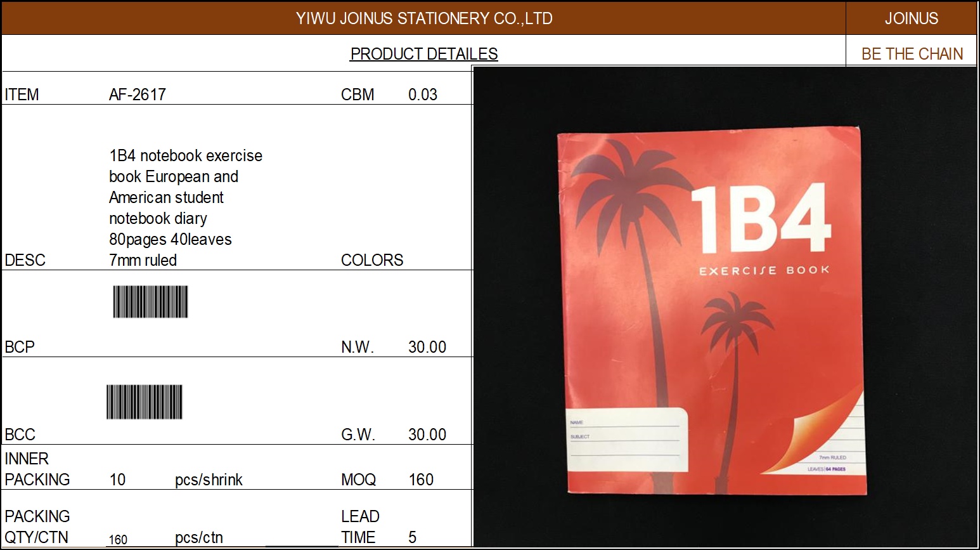This screenshot has height=550, width=980.
Task: Select the BE THE CHAIN slogan cell
Action: point(912,54)
